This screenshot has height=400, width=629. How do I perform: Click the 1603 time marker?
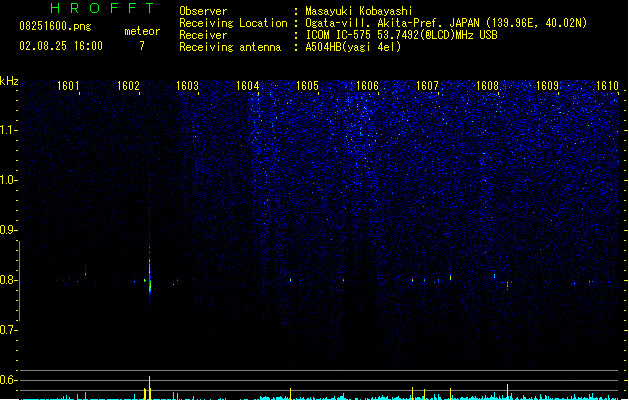(187, 86)
